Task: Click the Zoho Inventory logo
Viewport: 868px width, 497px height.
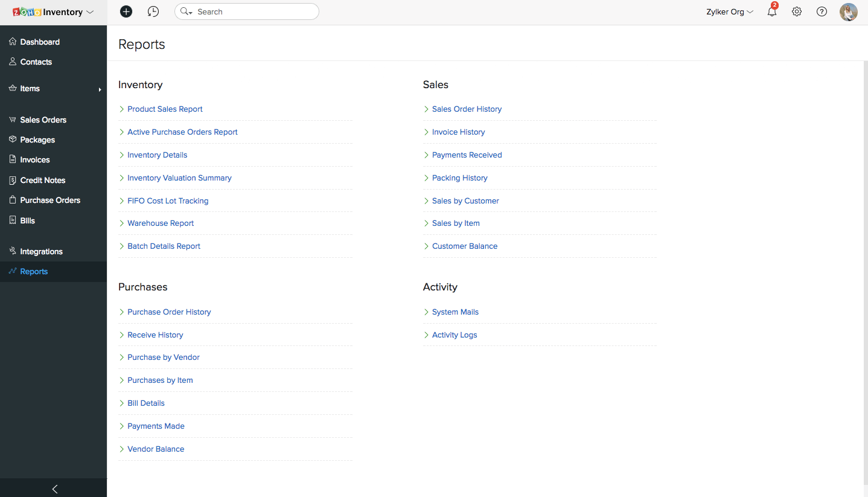Action: coord(47,12)
